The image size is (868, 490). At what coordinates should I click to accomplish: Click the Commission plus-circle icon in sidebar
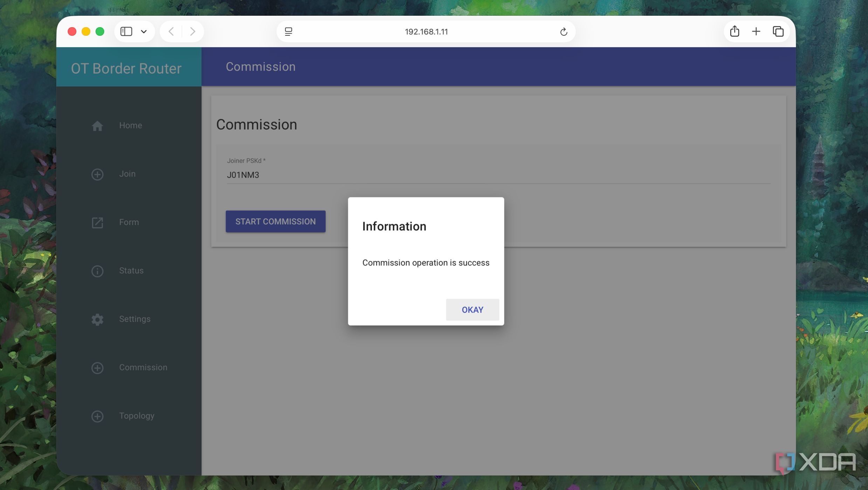pos(97,368)
